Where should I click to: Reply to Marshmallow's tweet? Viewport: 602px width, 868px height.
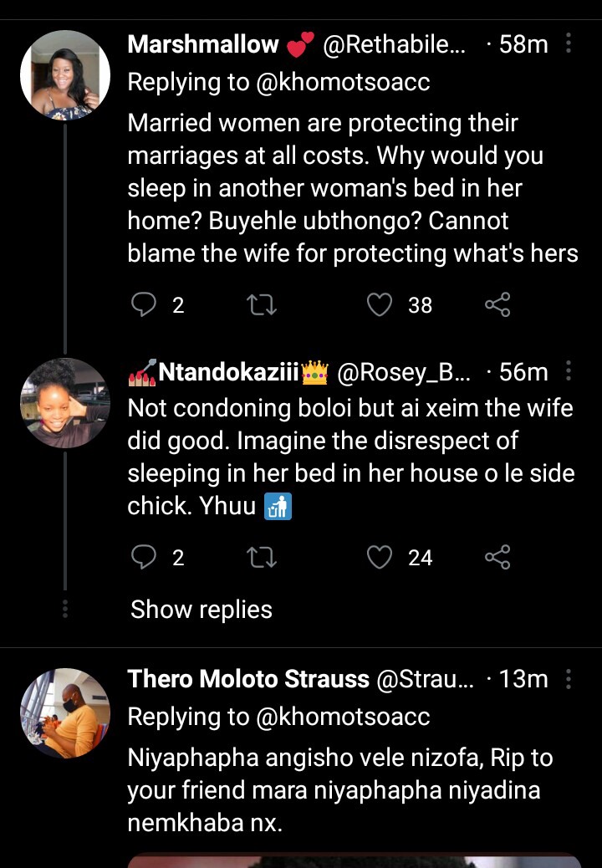coord(145,305)
